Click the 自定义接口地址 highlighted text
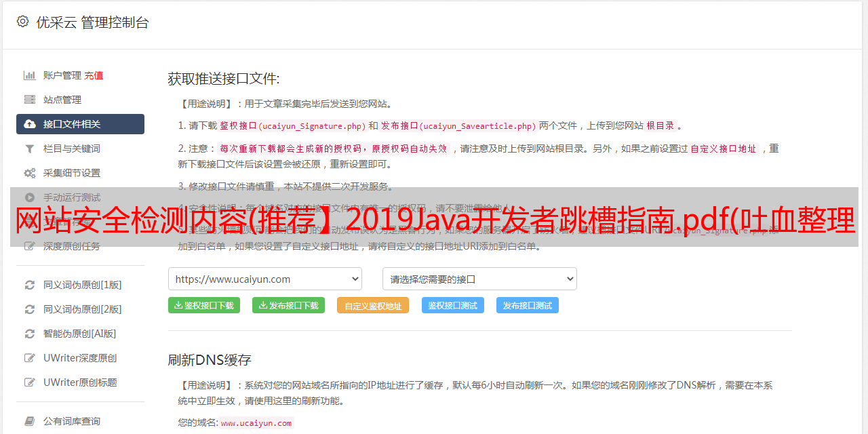This screenshot has width=868, height=434. (x=723, y=149)
